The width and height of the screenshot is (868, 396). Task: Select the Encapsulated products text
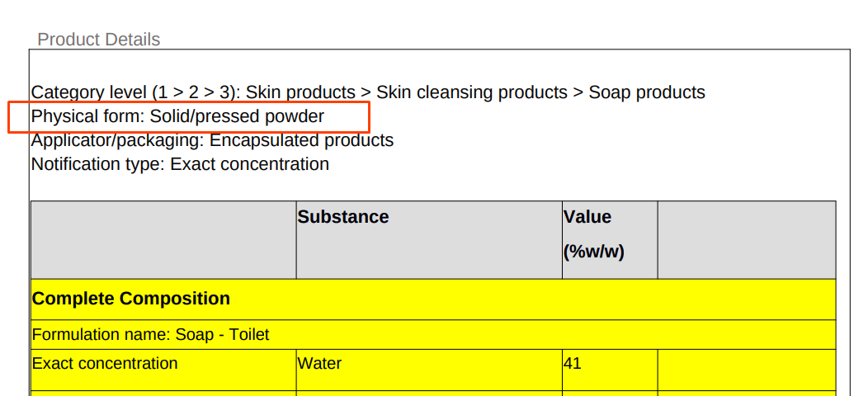(301, 140)
